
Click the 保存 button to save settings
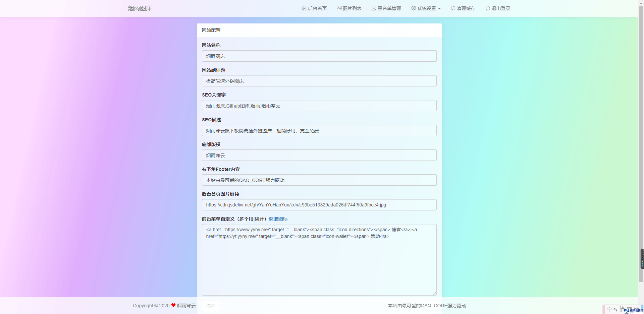coord(211,306)
